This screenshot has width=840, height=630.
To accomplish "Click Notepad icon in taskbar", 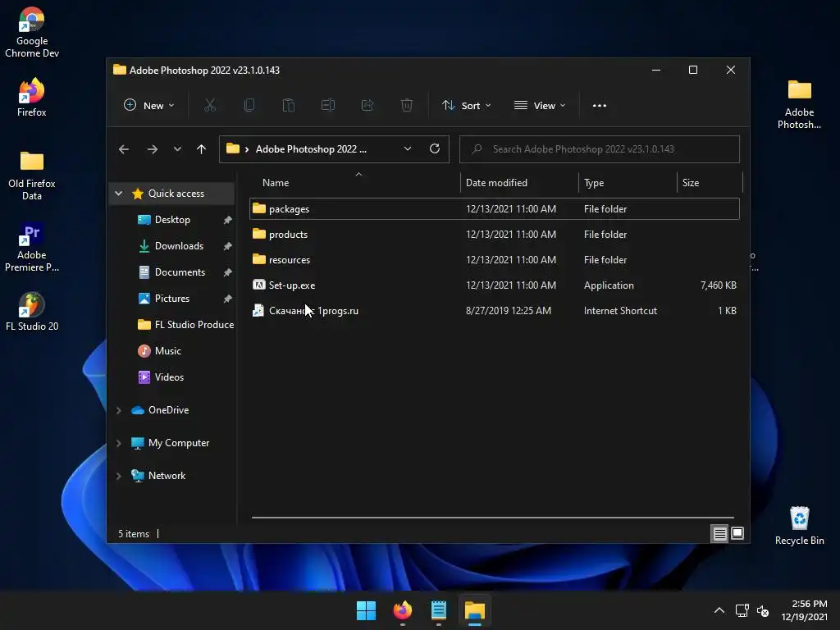I will [x=439, y=610].
